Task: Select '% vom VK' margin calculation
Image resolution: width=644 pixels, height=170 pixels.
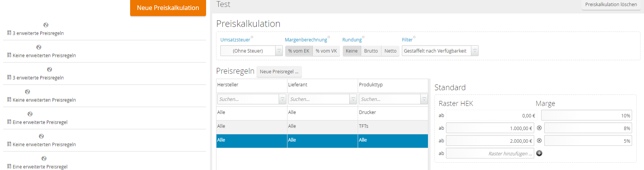Action: click(326, 51)
